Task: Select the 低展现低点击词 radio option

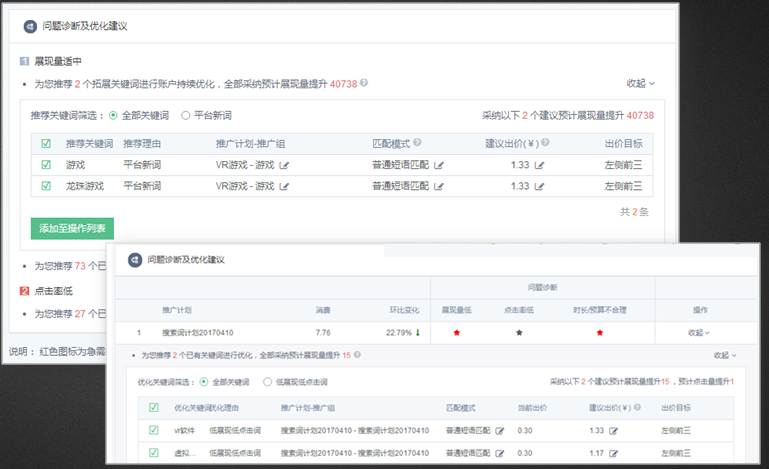Action: pos(267,381)
